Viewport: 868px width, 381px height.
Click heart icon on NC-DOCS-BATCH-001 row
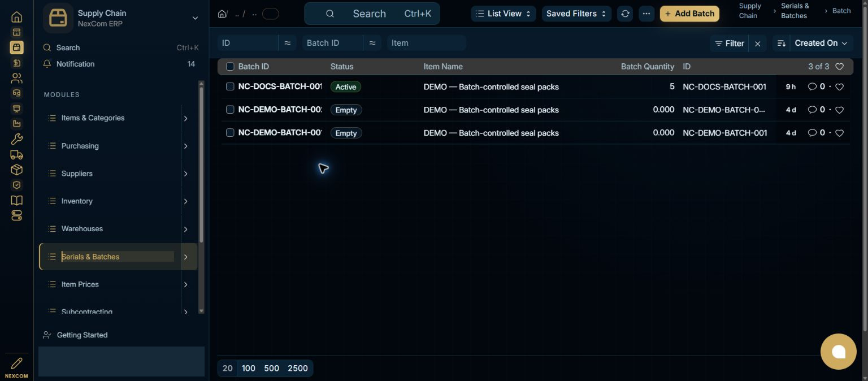pyautogui.click(x=839, y=87)
